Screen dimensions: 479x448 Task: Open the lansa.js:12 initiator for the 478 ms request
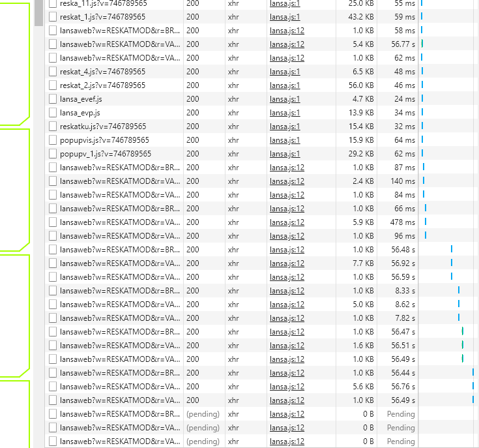[x=287, y=222]
